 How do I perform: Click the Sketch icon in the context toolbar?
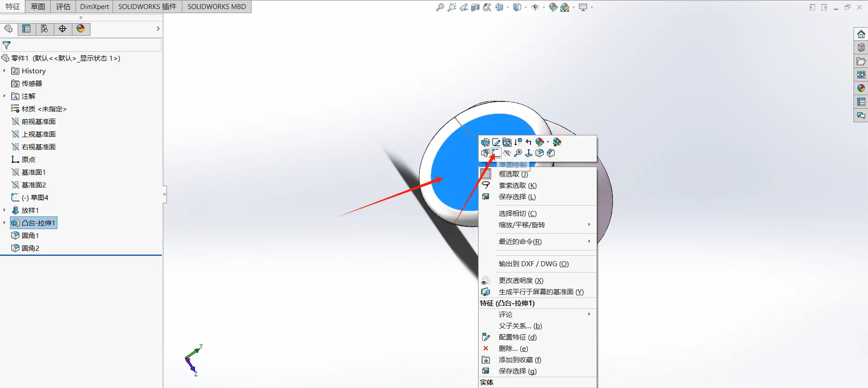pyautogui.click(x=496, y=153)
